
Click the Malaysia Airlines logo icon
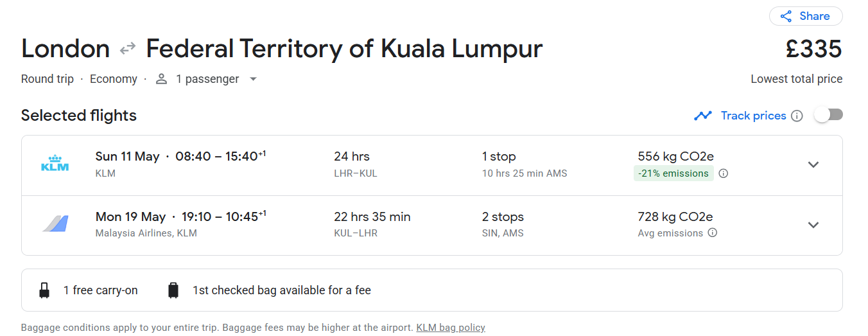(55, 224)
